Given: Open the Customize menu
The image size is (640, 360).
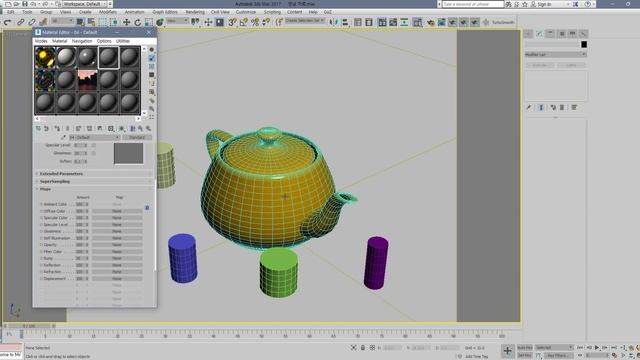Looking at the screenshot, I should pyautogui.click(x=246, y=12).
